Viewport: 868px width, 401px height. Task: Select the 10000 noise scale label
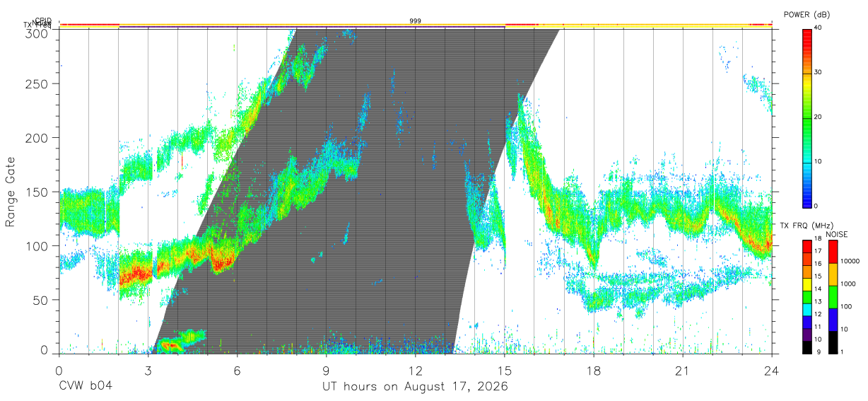point(849,261)
